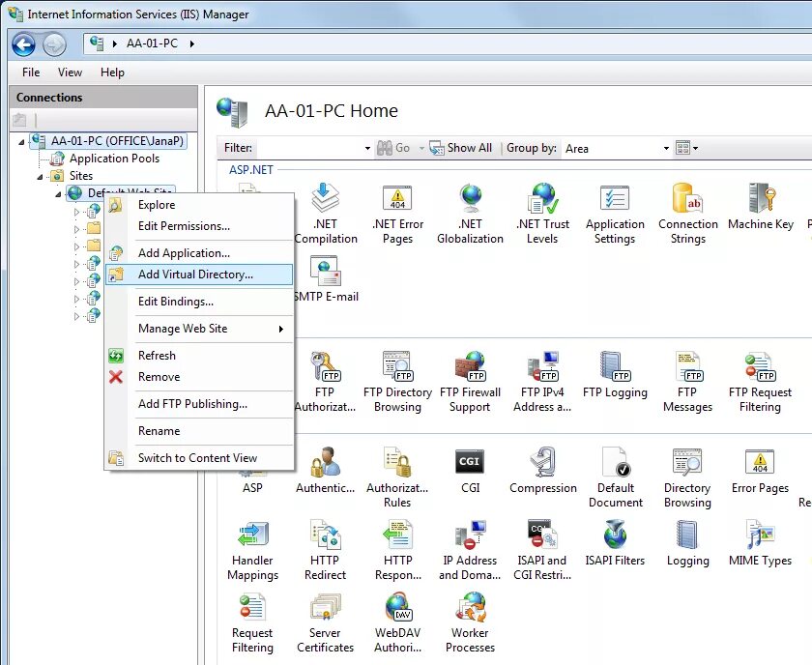Open the View menu
This screenshot has width=812, height=665.
click(x=70, y=72)
